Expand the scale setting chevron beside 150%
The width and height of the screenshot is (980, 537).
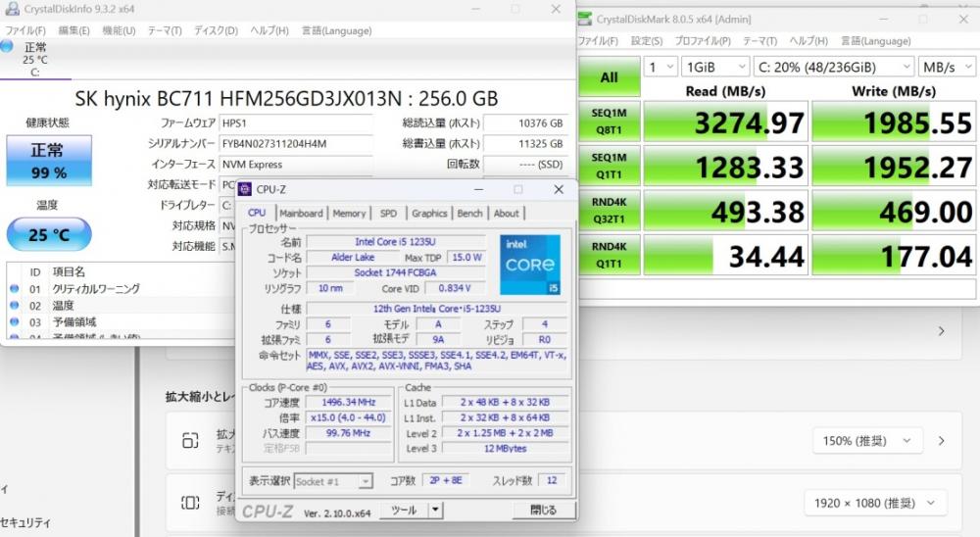[941, 441]
